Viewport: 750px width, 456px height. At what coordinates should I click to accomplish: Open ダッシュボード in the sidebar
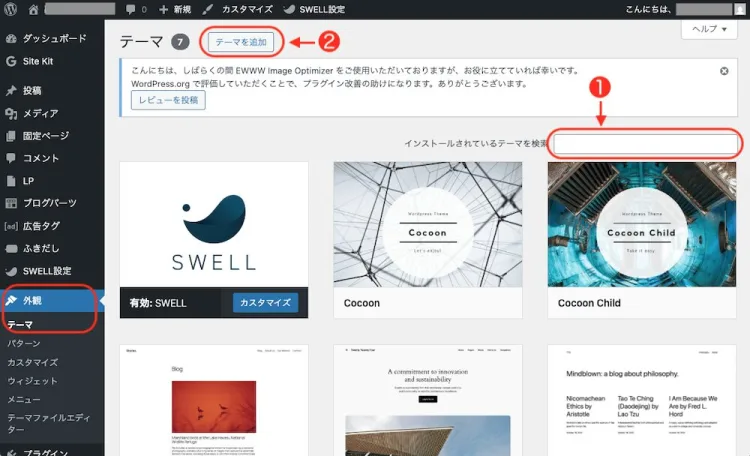[52, 38]
